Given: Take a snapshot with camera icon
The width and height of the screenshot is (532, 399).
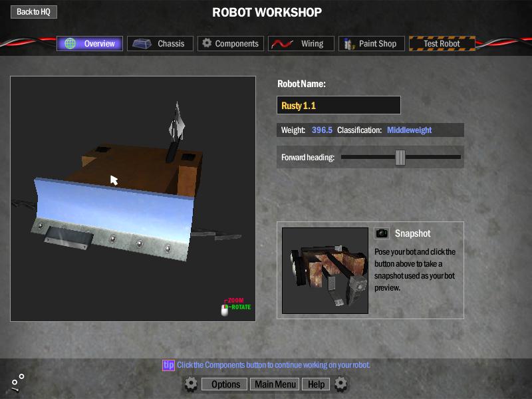Looking at the screenshot, I should tap(382, 233).
